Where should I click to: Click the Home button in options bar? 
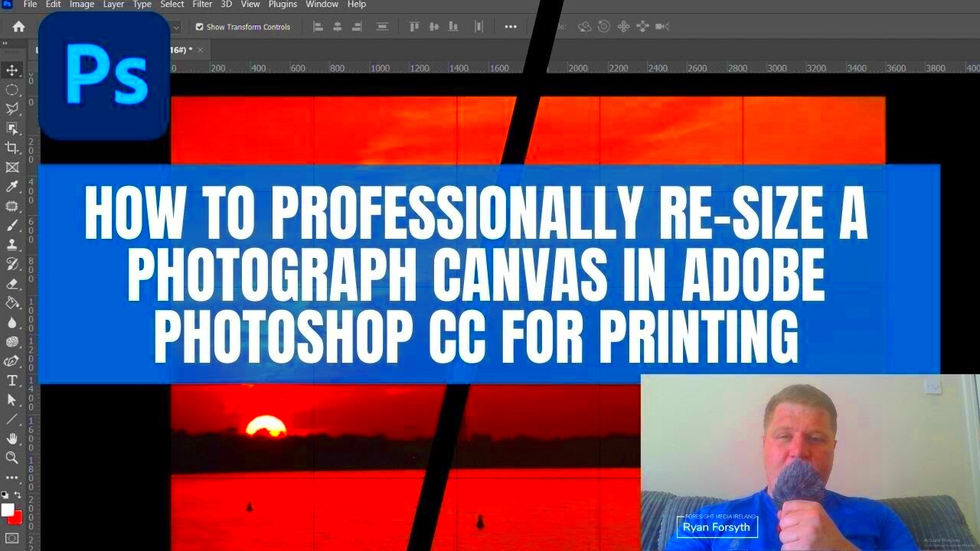(x=18, y=26)
